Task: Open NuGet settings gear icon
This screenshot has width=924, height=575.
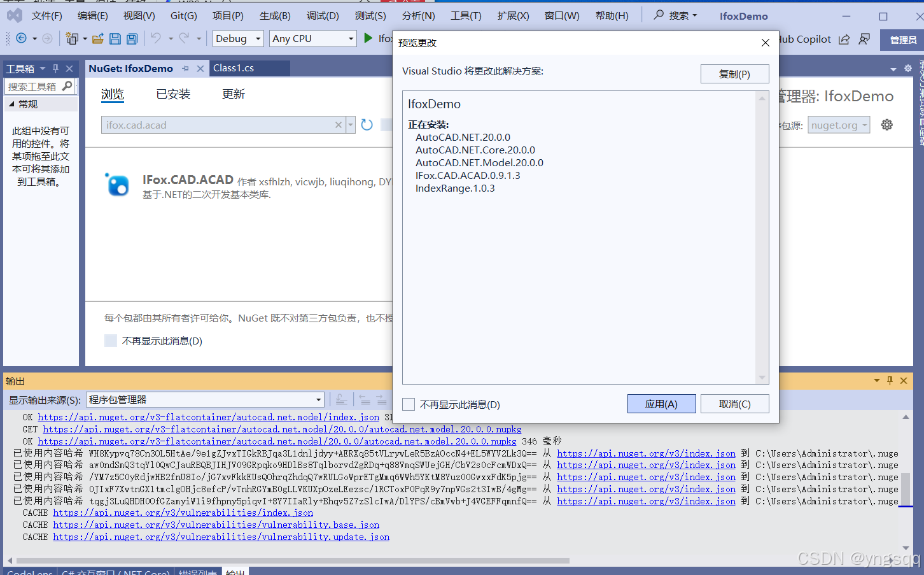Action: 886,125
